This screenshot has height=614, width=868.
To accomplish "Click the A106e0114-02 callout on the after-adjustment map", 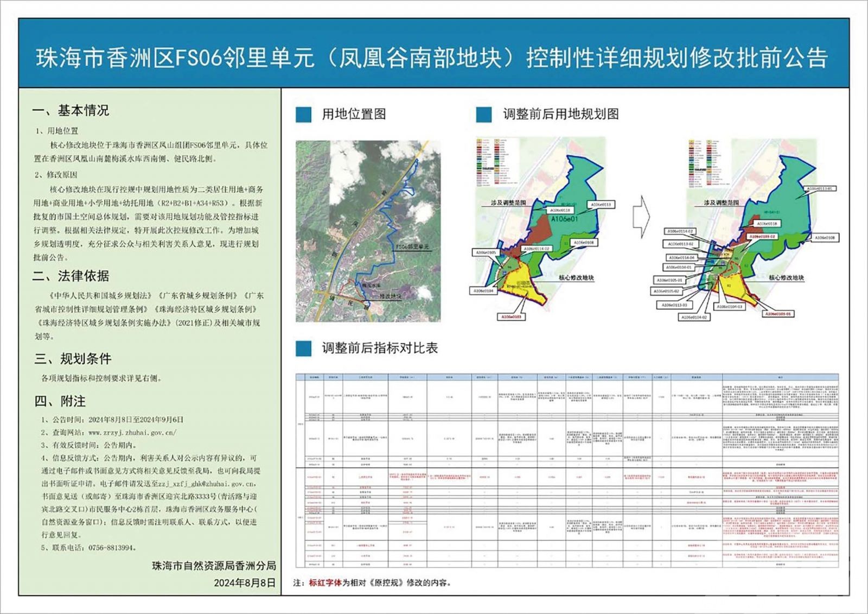I will tap(680, 231).
